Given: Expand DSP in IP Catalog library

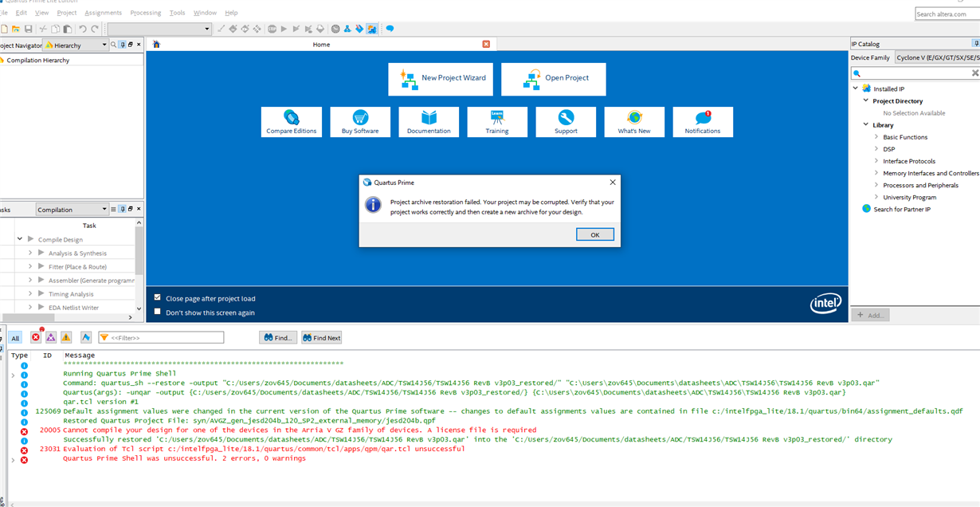Looking at the screenshot, I should click(x=876, y=149).
